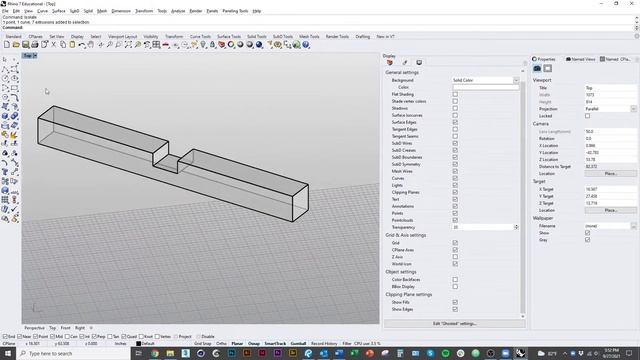Toggle the Surface Edges checkbox
640x360 pixels.
coord(455,122)
